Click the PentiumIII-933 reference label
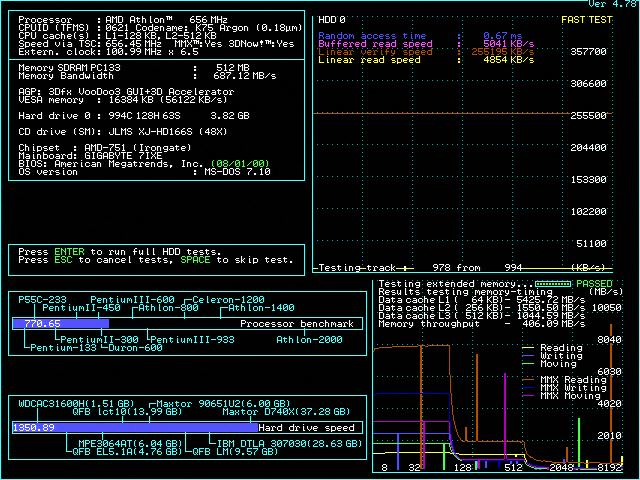 pyautogui.click(x=193, y=340)
